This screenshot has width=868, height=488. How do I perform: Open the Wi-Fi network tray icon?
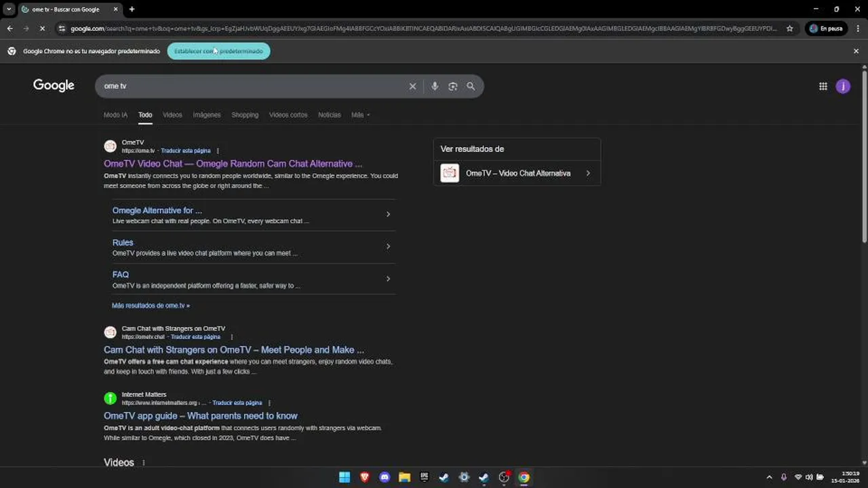[798, 477]
